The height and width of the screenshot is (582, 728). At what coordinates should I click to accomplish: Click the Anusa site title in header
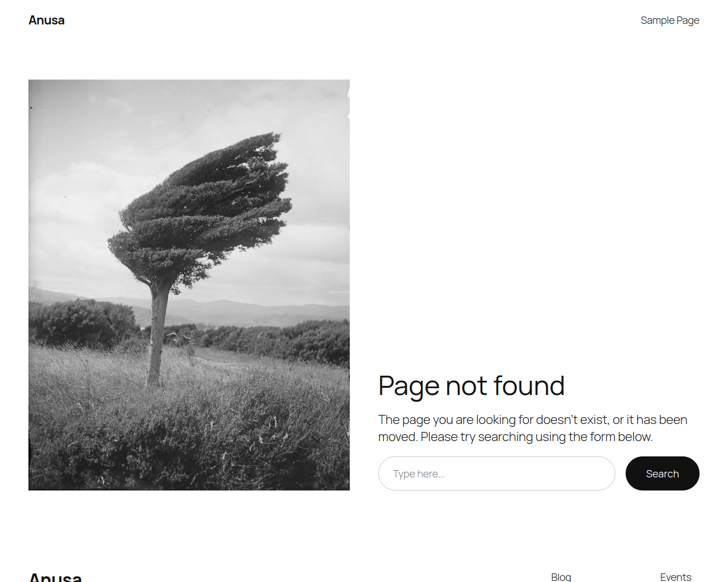[47, 20]
